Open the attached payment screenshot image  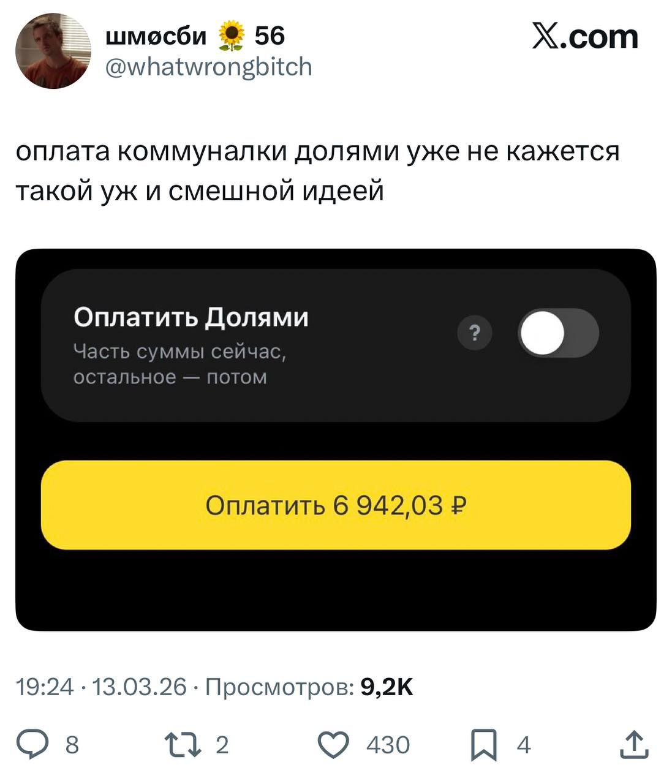(x=336, y=440)
